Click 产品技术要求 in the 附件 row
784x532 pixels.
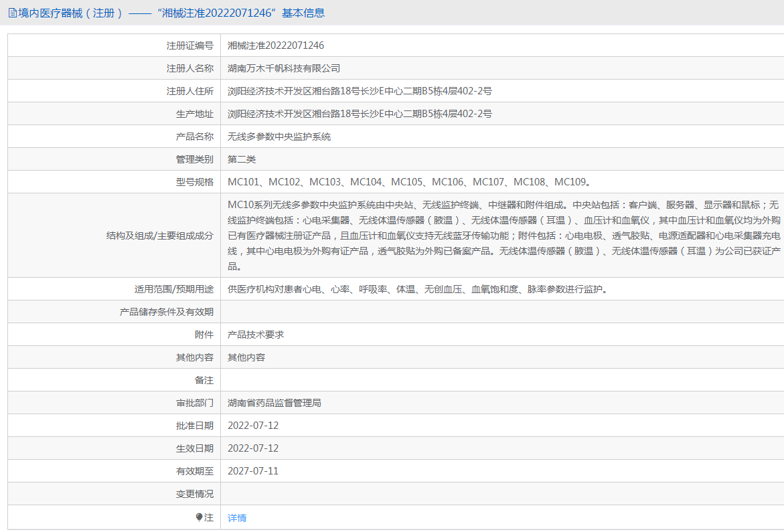point(256,335)
